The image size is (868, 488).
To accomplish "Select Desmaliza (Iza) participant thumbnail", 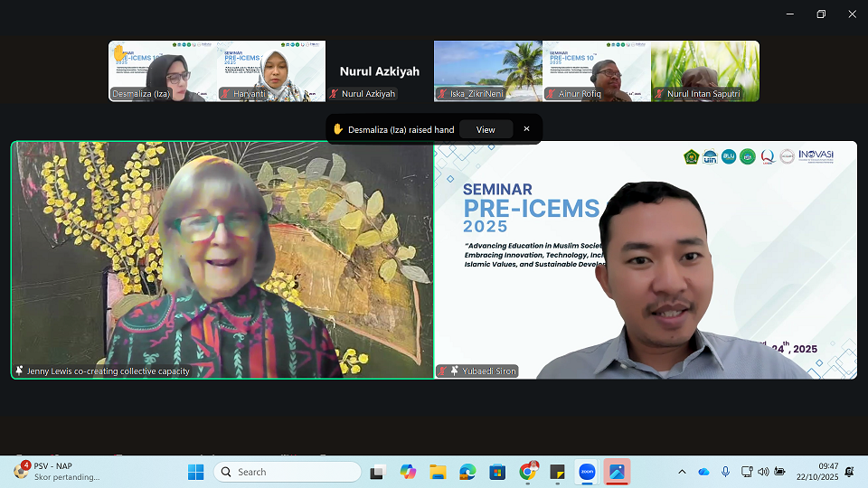I will pyautogui.click(x=163, y=71).
